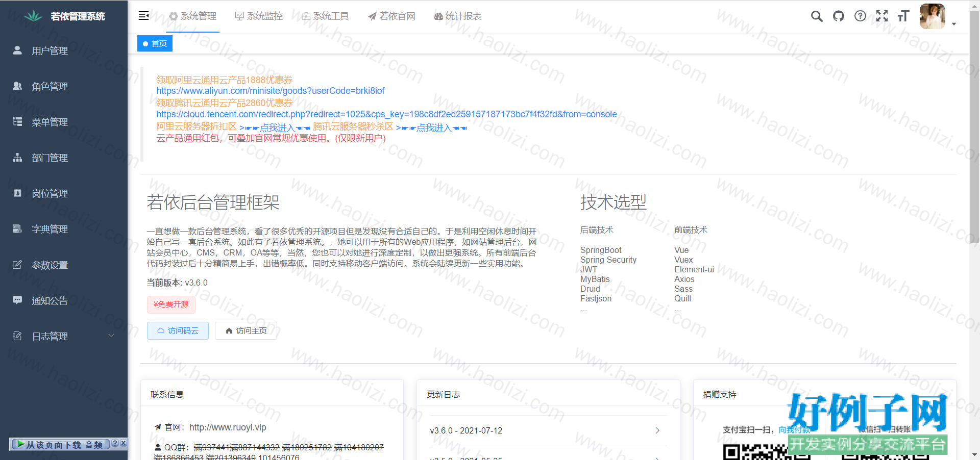Click the question mark documentation icon in header
Screen dimensions: 980x460
coord(861,16)
